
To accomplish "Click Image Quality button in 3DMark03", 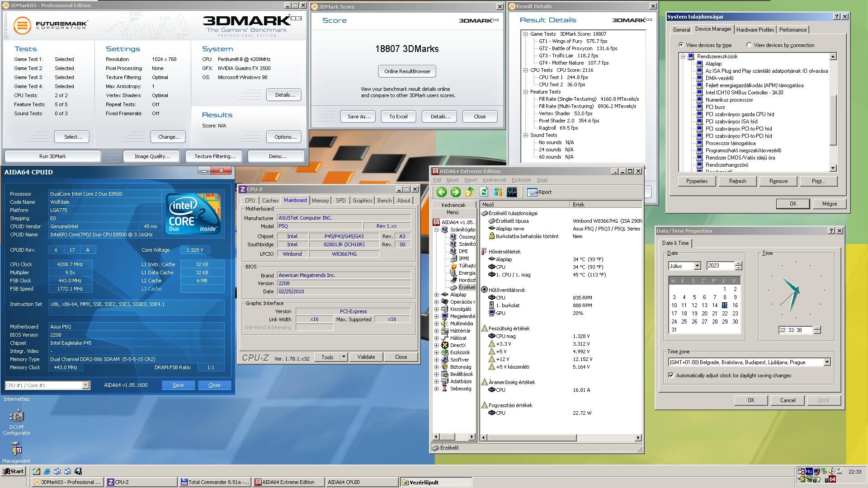I will tap(152, 156).
